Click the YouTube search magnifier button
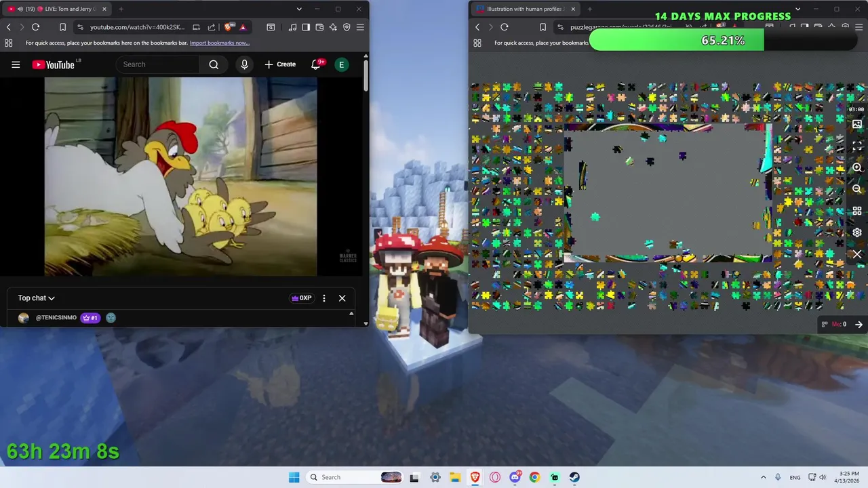Screen dimensions: 868x488 tap(214, 64)
